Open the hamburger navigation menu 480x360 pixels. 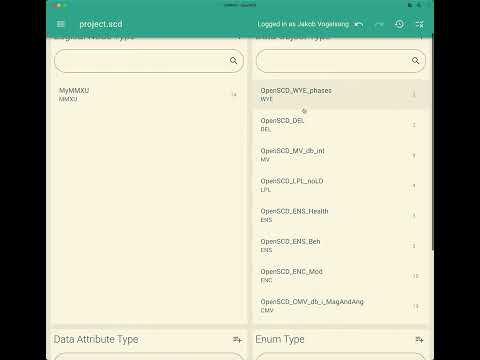point(60,24)
